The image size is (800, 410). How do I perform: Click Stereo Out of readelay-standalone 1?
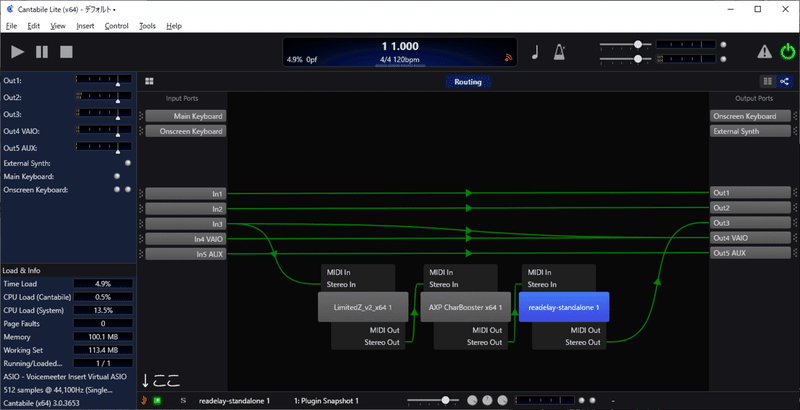coord(583,343)
